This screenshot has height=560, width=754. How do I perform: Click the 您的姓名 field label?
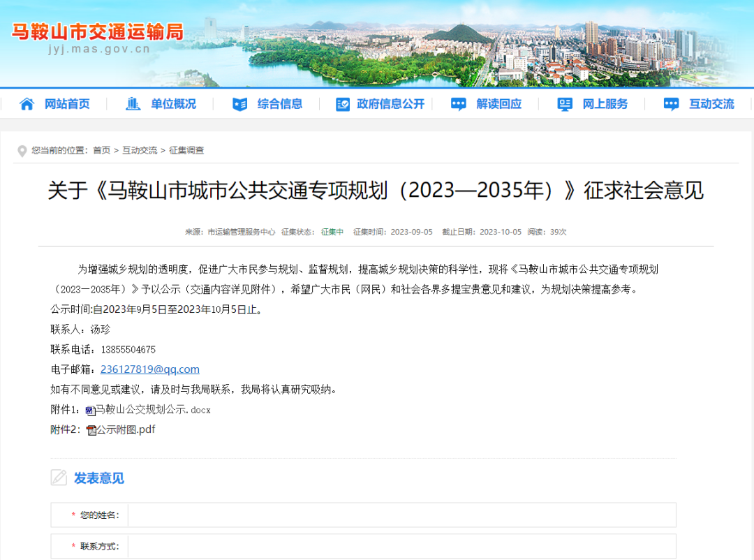click(100, 515)
